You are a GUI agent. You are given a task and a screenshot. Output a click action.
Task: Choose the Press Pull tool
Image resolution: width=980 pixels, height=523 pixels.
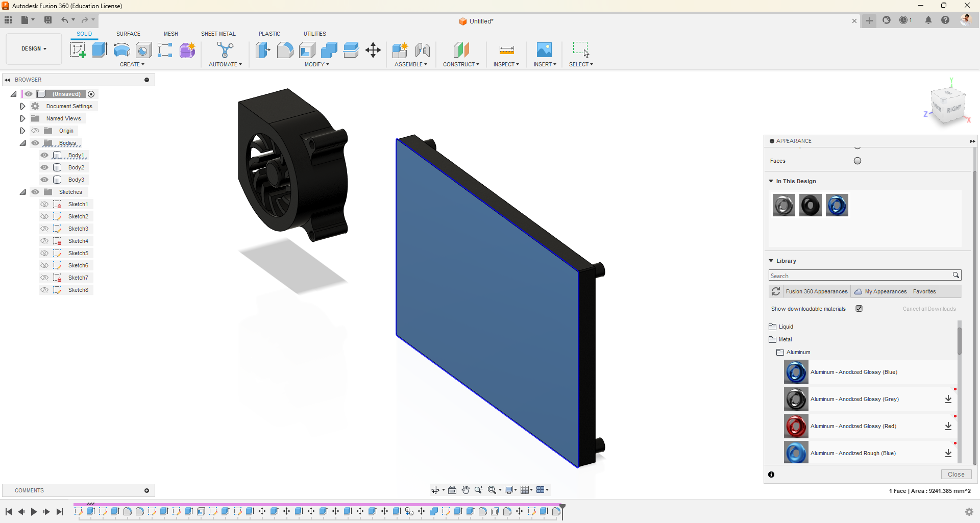click(263, 50)
